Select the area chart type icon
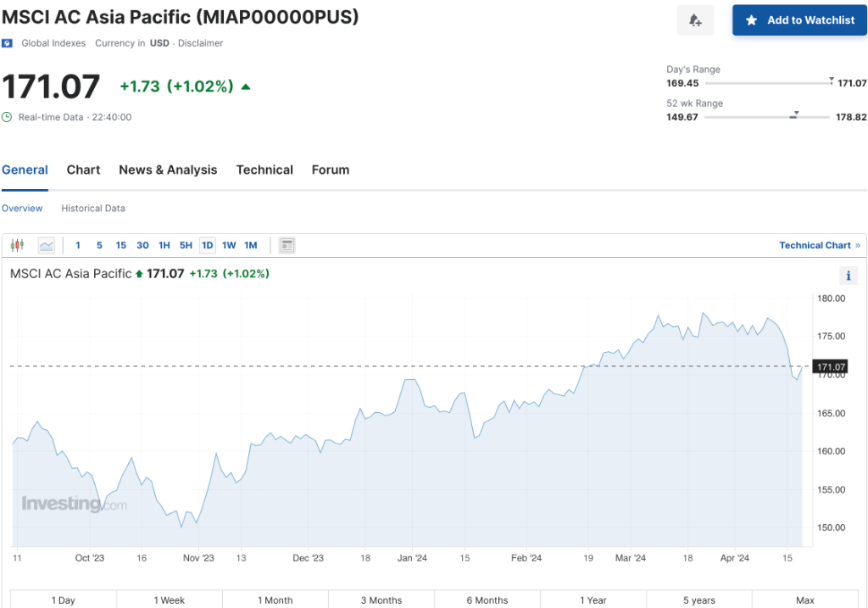 pyautogui.click(x=47, y=245)
